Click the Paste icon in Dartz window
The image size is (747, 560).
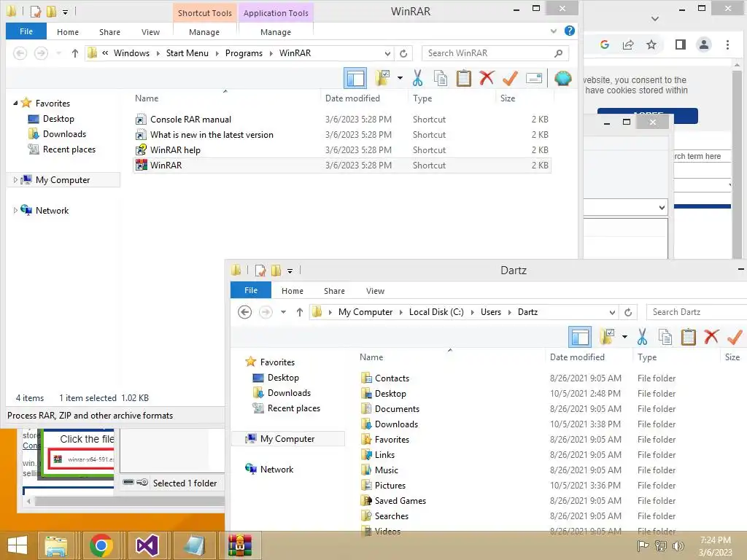pyautogui.click(x=689, y=337)
